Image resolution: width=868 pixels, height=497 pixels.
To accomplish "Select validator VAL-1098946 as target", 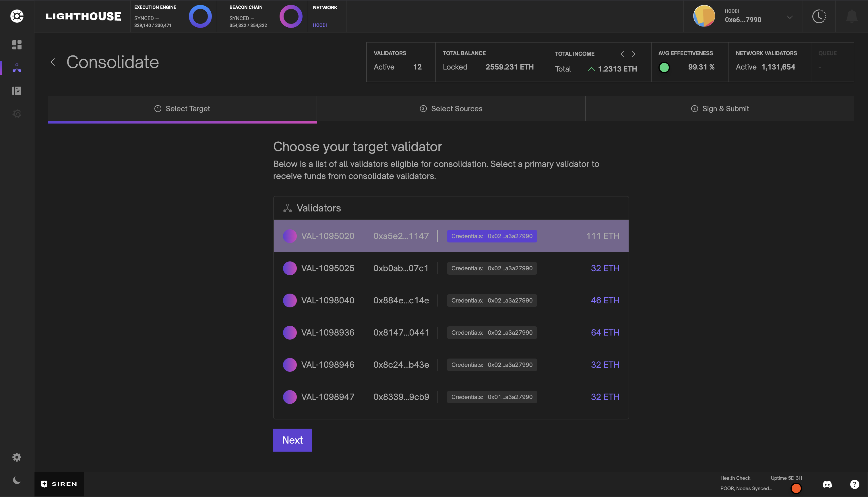I will click(451, 365).
